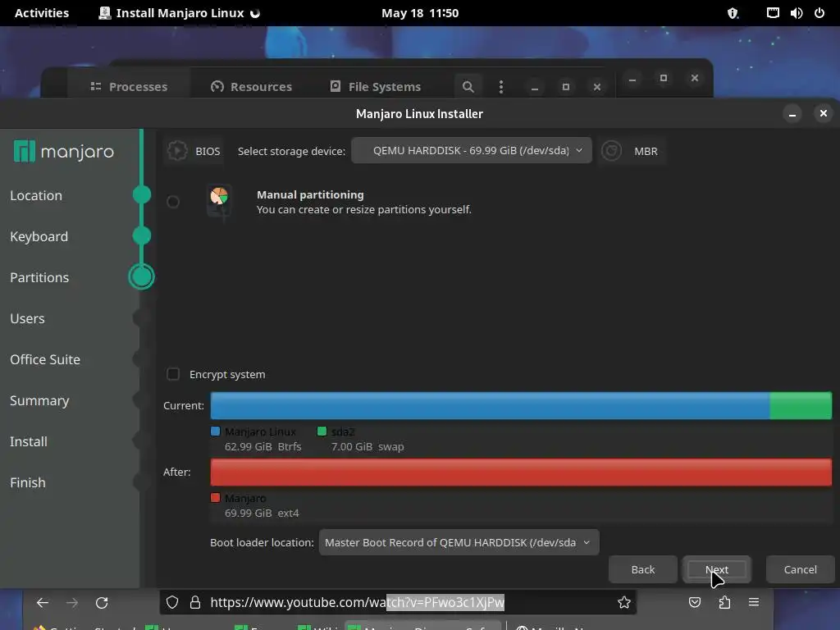Open the Select storage device dropdown
The image size is (840, 630).
[x=472, y=151]
